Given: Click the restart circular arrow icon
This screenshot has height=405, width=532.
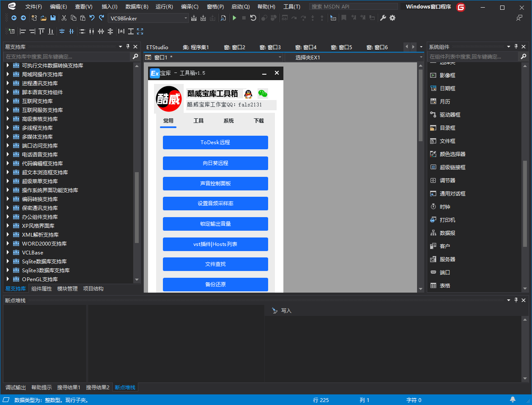Looking at the screenshot, I should coord(253,18).
